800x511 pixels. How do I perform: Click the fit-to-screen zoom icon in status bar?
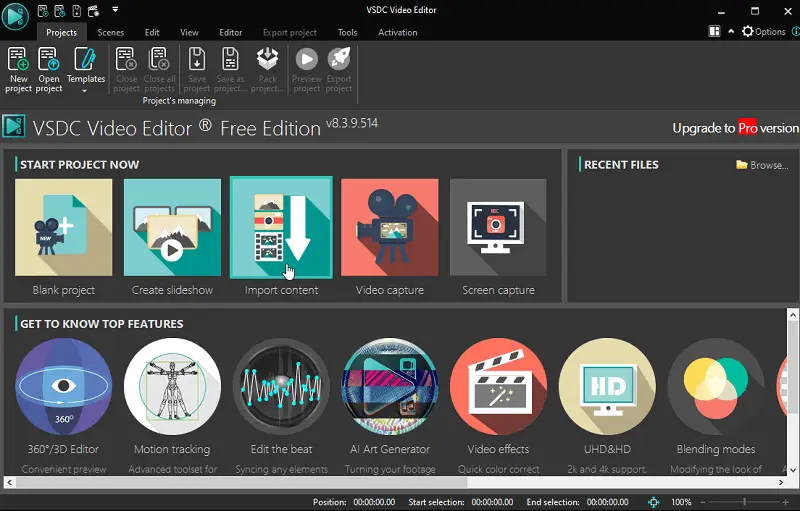pos(654,502)
